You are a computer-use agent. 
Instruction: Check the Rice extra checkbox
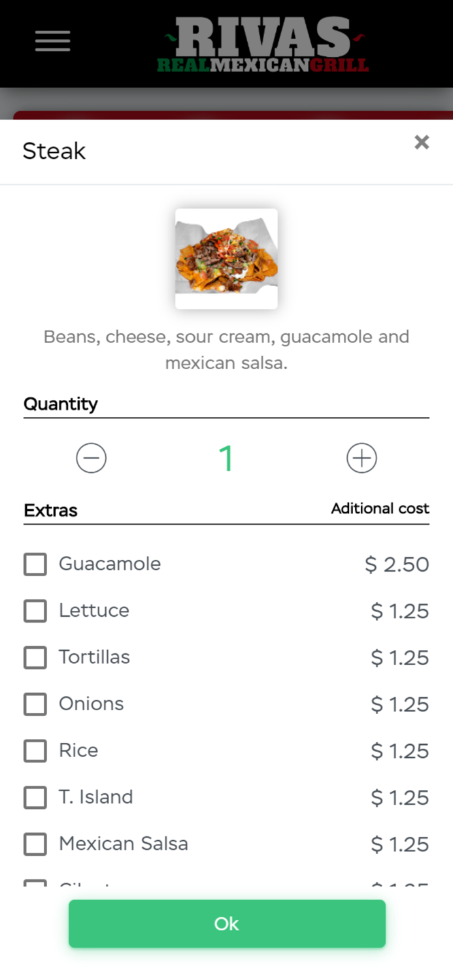35,751
